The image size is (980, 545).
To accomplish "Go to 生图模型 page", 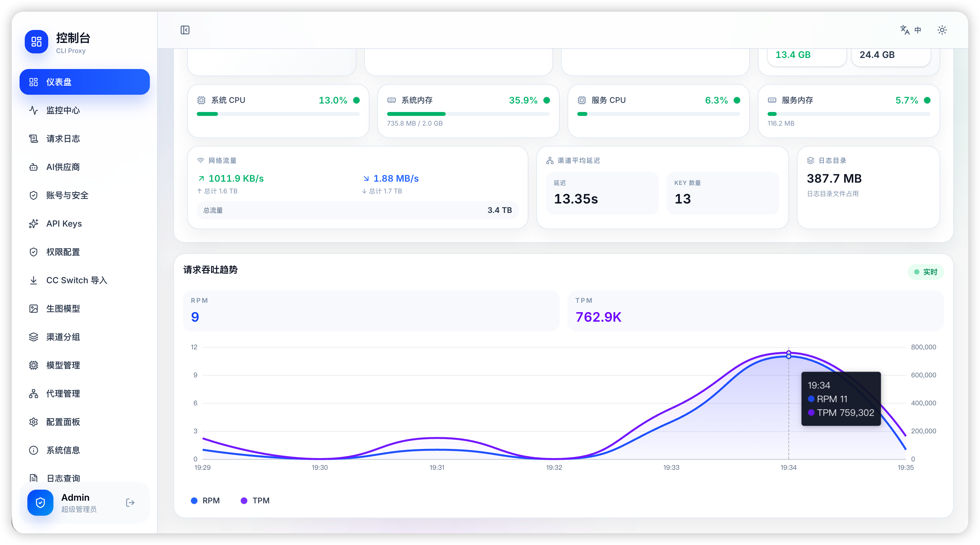I will tap(84, 309).
